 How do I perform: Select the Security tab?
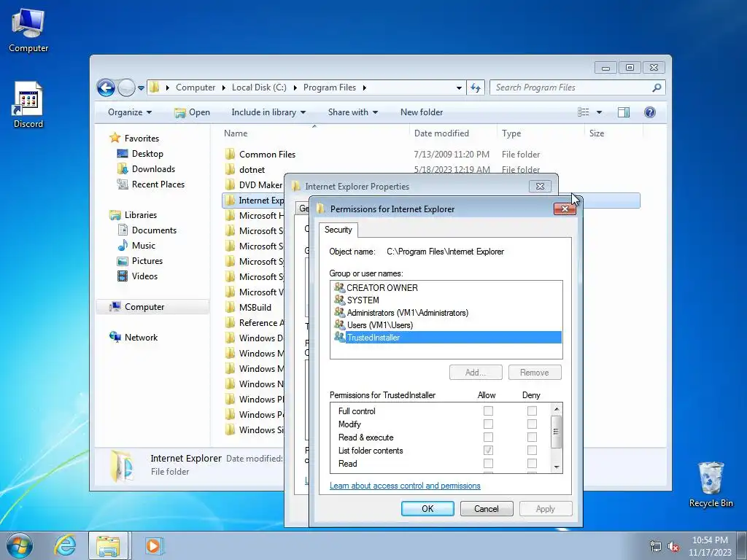click(x=338, y=230)
